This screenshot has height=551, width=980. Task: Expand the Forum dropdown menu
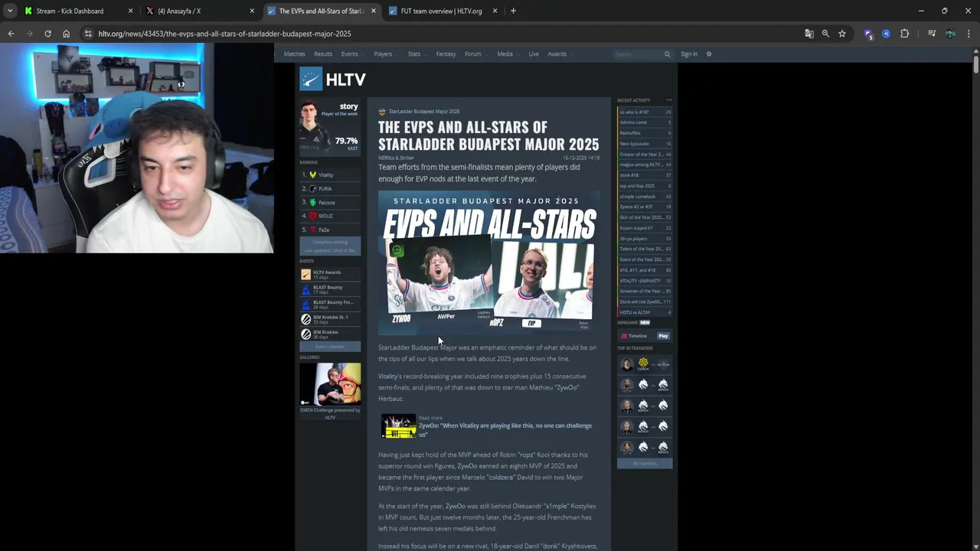(475, 54)
